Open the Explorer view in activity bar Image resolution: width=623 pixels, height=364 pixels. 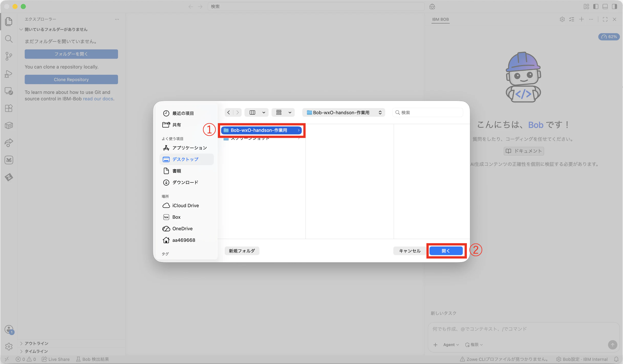click(x=9, y=22)
